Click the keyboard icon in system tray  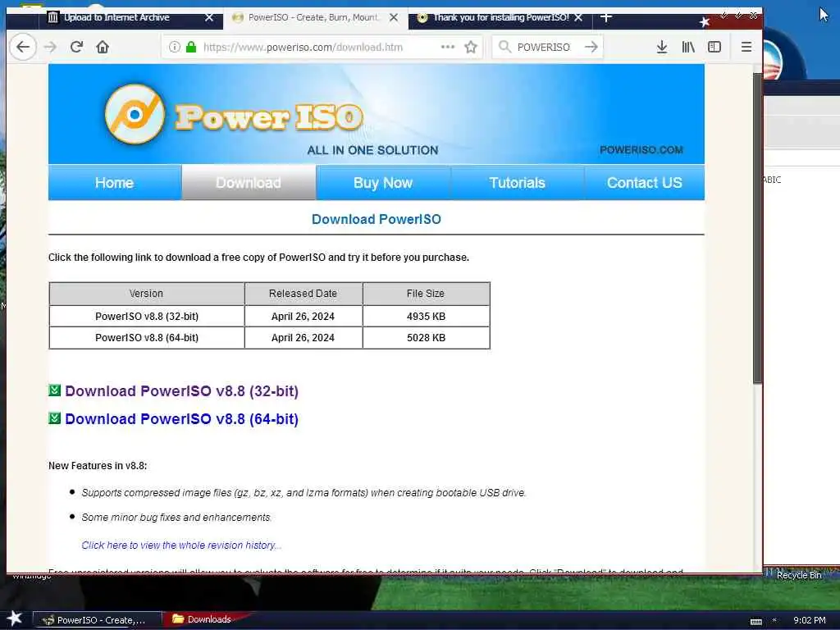tap(756, 621)
